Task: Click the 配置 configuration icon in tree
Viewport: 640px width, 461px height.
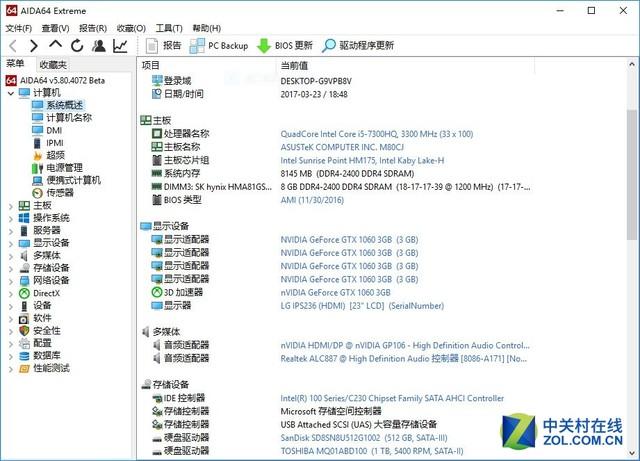Action: (24, 343)
